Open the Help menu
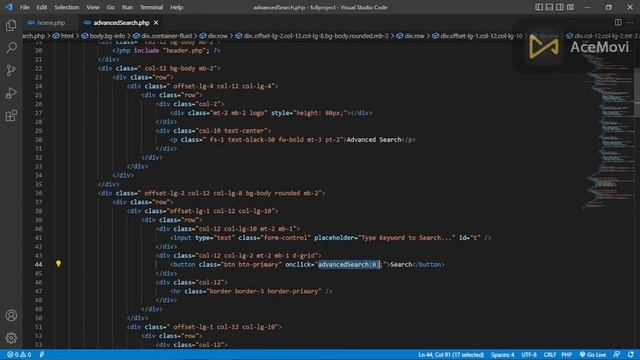Image resolution: width=640 pixels, height=360 pixels. pyautogui.click(x=176, y=7)
